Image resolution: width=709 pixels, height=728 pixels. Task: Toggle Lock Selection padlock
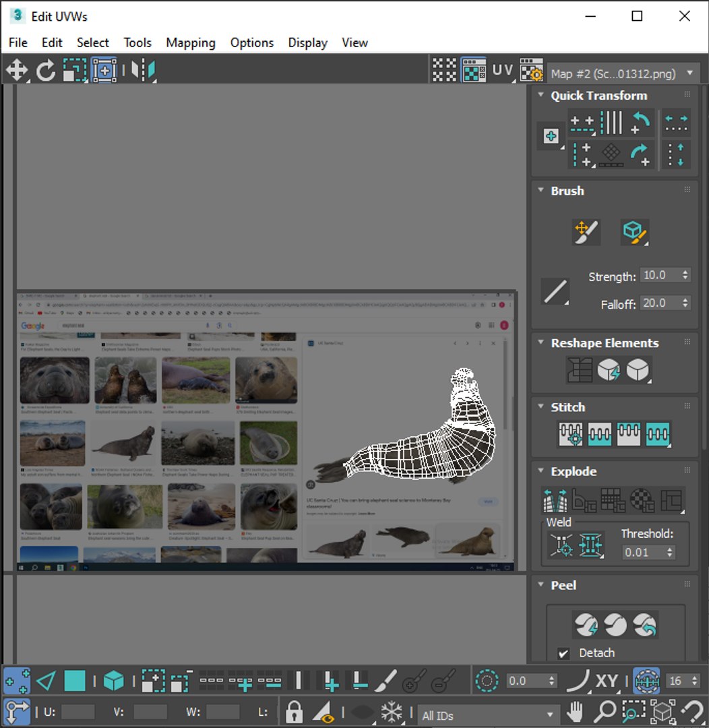point(293,711)
